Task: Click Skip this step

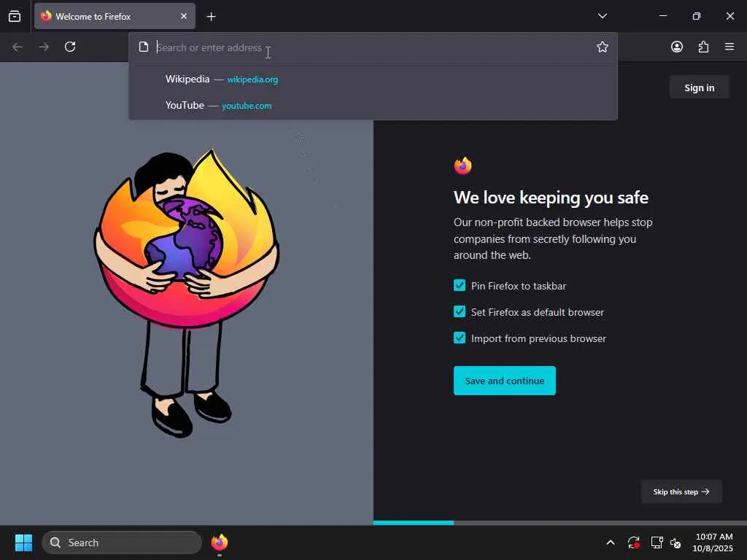Action: coord(681,491)
